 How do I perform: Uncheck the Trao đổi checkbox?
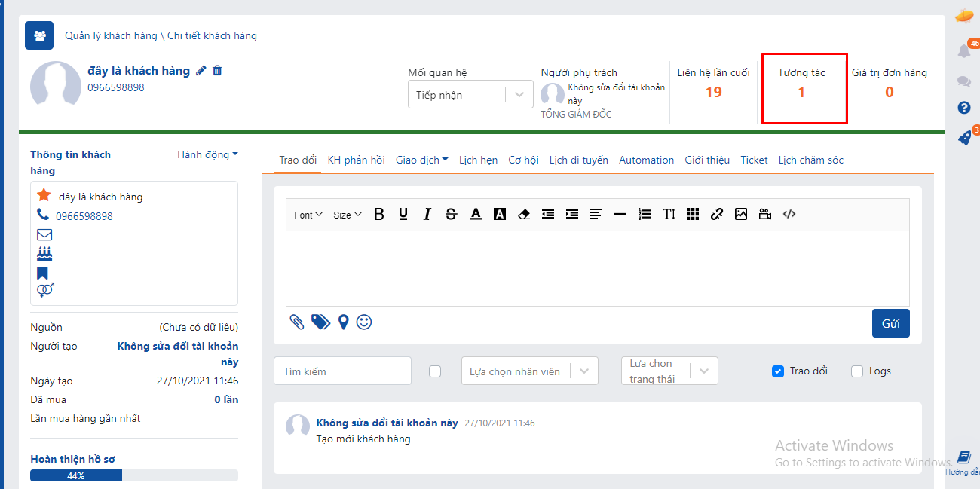tap(778, 371)
